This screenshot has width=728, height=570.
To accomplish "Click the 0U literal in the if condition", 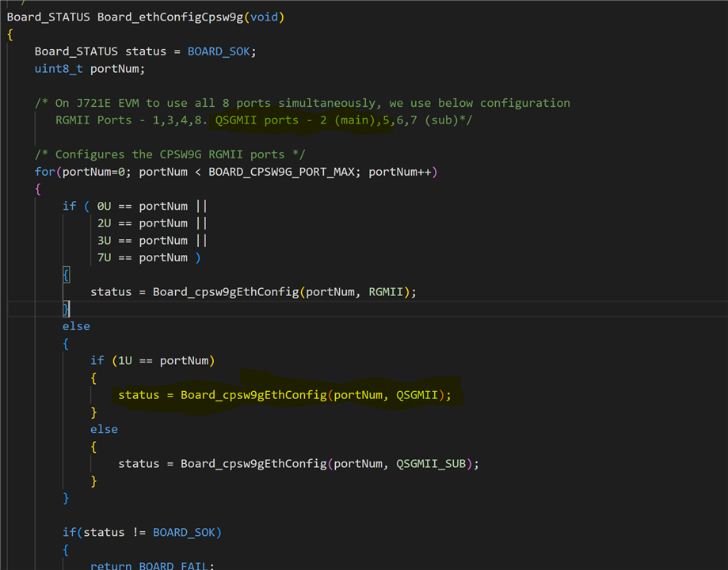I will [x=104, y=206].
